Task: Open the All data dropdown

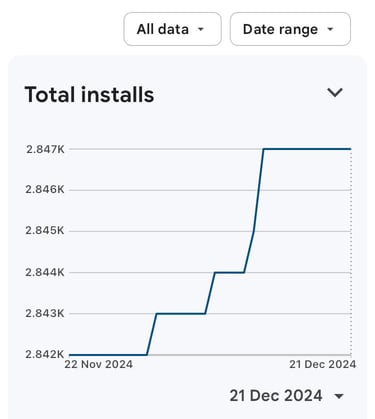Action: (x=172, y=29)
